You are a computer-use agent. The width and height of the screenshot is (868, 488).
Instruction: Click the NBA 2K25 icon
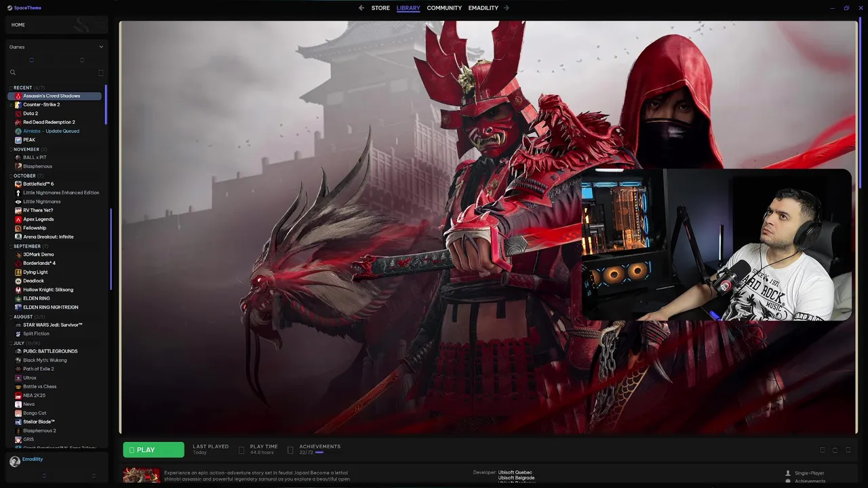[x=18, y=396]
